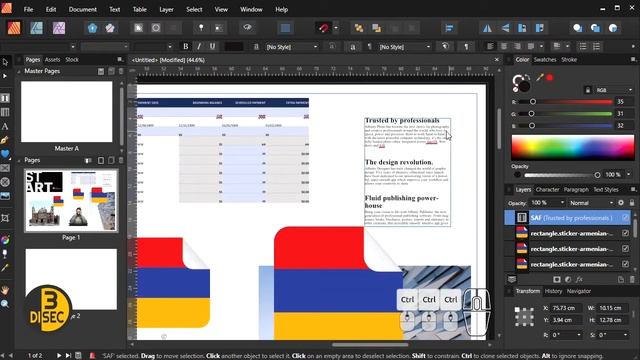Toggle Underline formatting
This screenshot has height=360, width=640.
(x=212, y=47)
